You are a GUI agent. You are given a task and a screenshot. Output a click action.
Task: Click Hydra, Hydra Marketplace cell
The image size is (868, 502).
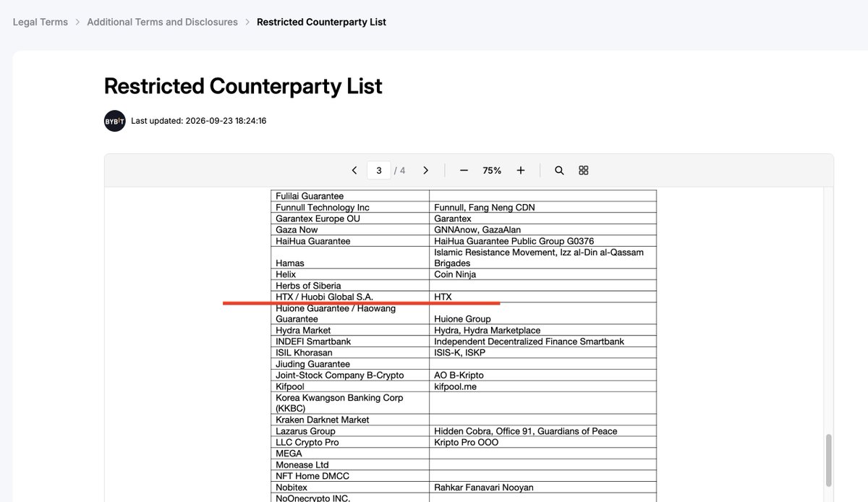(x=542, y=331)
